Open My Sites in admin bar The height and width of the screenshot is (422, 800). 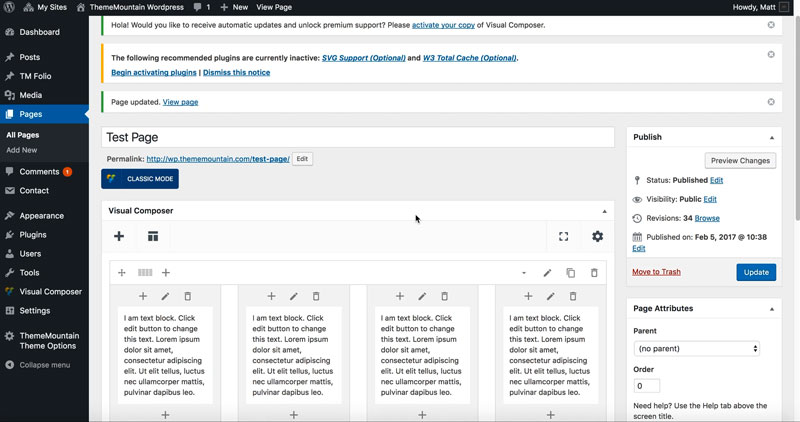point(45,7)
